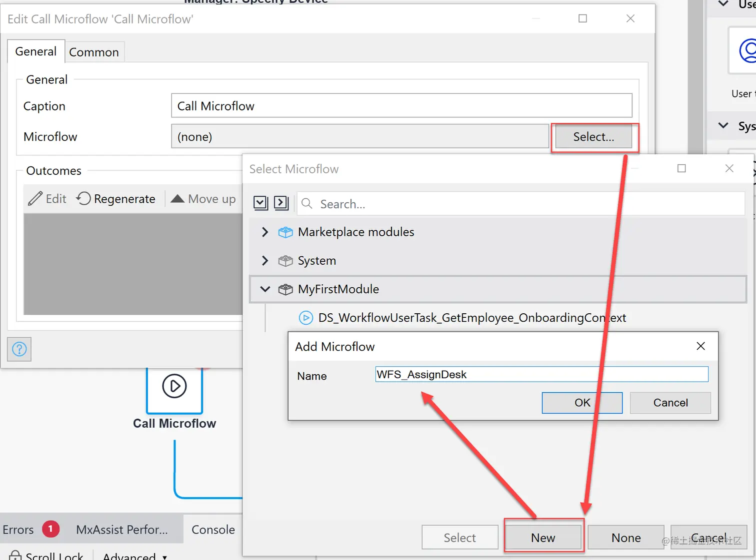Click the Scroll Lock padlock icon
This screenshot has height=560, width=756.
[15, 555]
